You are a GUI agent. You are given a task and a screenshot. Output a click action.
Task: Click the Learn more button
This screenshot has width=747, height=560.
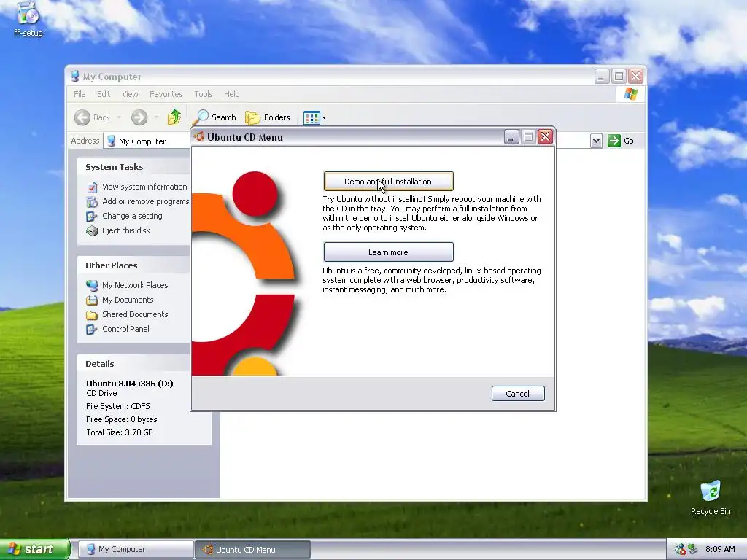click(388, 252)
